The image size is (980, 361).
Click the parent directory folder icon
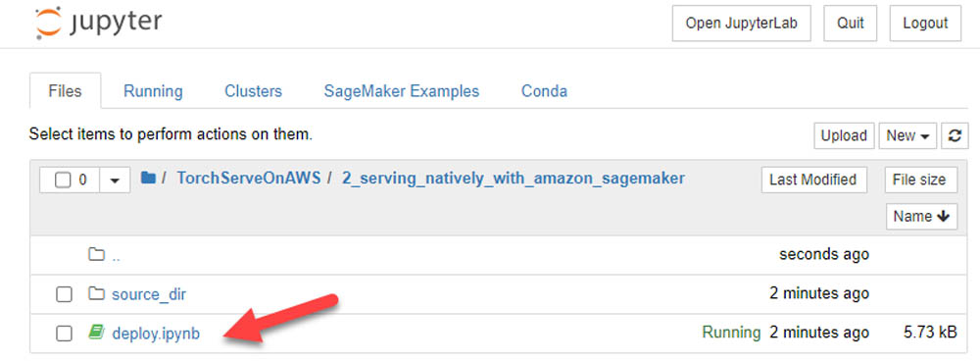tap(96, 255)
